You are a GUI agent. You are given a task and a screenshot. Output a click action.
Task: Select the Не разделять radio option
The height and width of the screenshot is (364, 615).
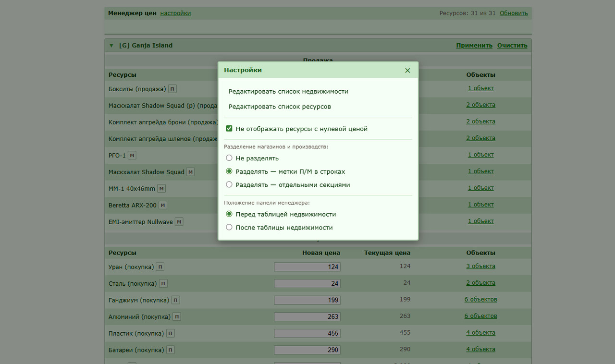[229, 158]
